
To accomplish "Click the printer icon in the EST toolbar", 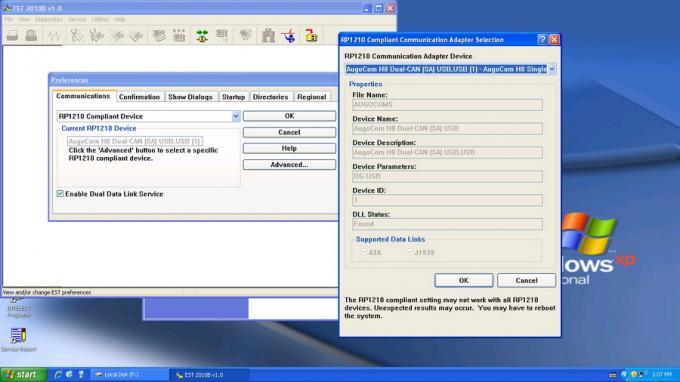I will tap(13, 36).
